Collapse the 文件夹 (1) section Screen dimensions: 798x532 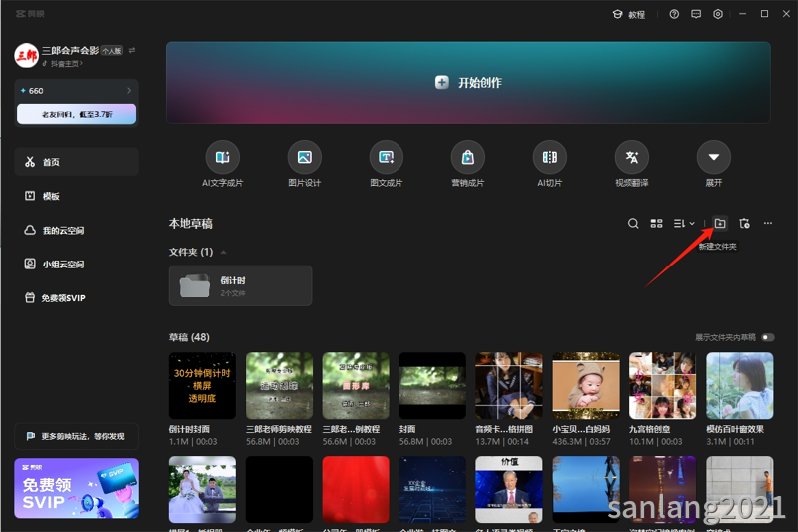[223, 253]
